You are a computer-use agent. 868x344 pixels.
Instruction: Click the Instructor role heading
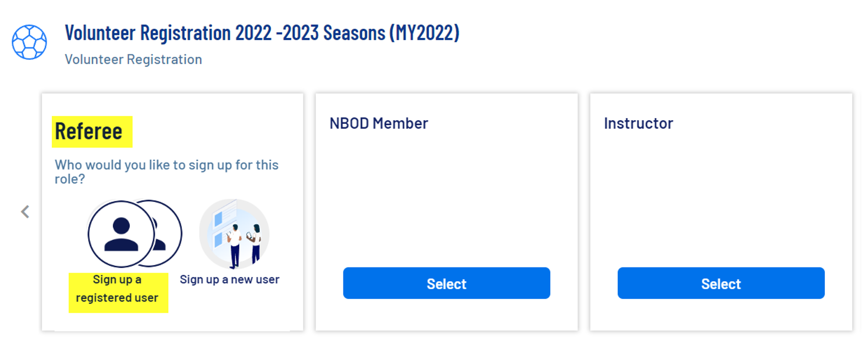click(x=638, y=123)
